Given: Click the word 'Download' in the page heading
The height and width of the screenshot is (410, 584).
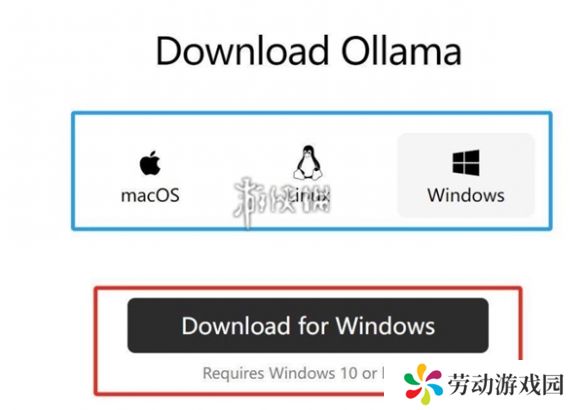Looking at the screenshot, I should 242,51.
